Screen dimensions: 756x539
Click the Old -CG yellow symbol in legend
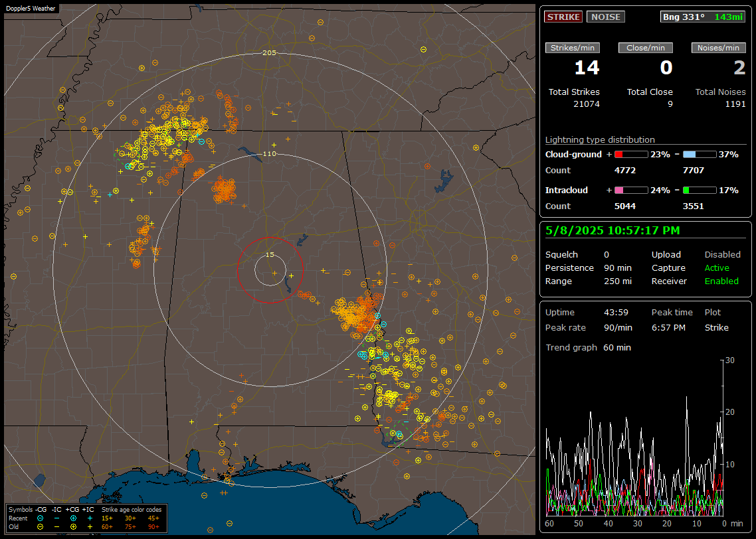point(40,527)
